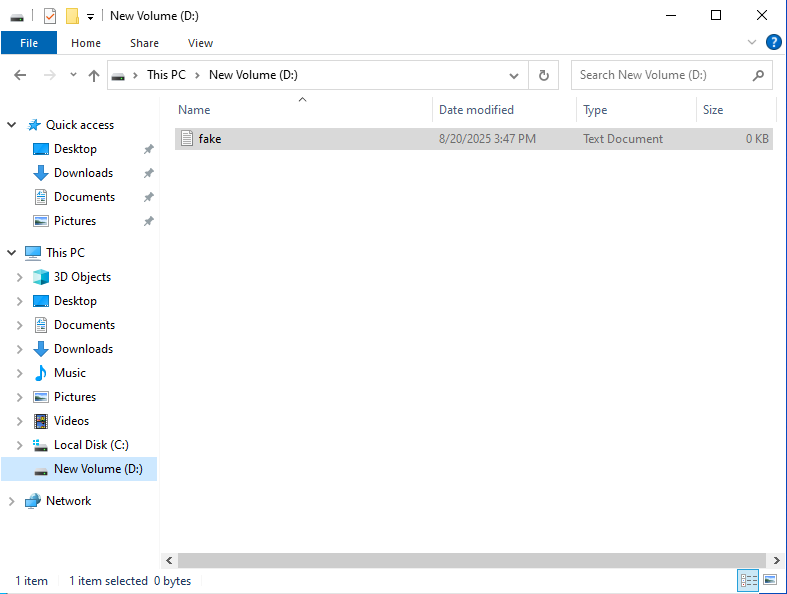Open the Help question mark icon
The image size is (787, 594).
(773, 42)
